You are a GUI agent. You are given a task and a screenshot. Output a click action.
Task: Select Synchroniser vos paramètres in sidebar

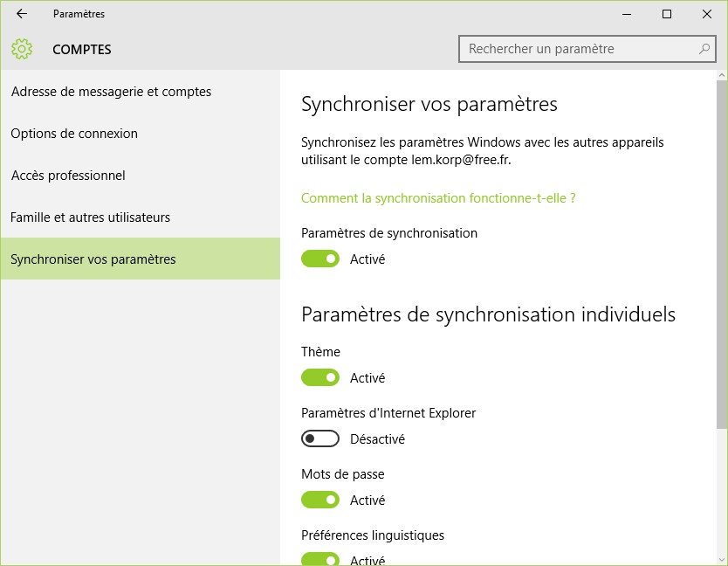pos(93,259)
